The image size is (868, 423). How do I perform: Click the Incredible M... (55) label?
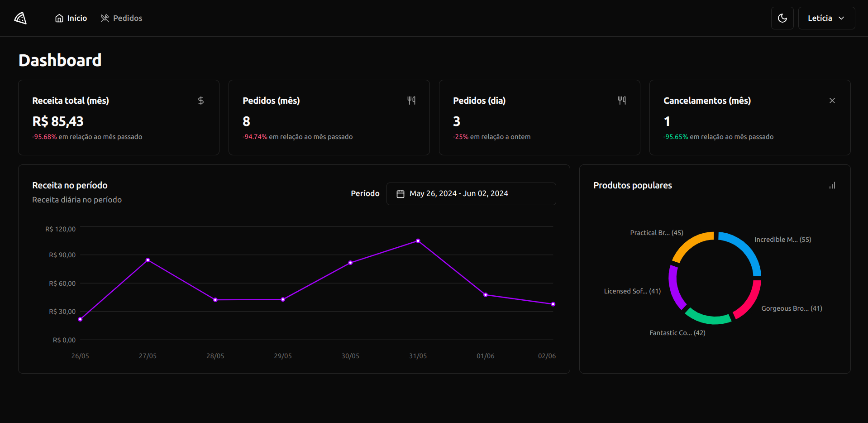(x=782, y=240)
